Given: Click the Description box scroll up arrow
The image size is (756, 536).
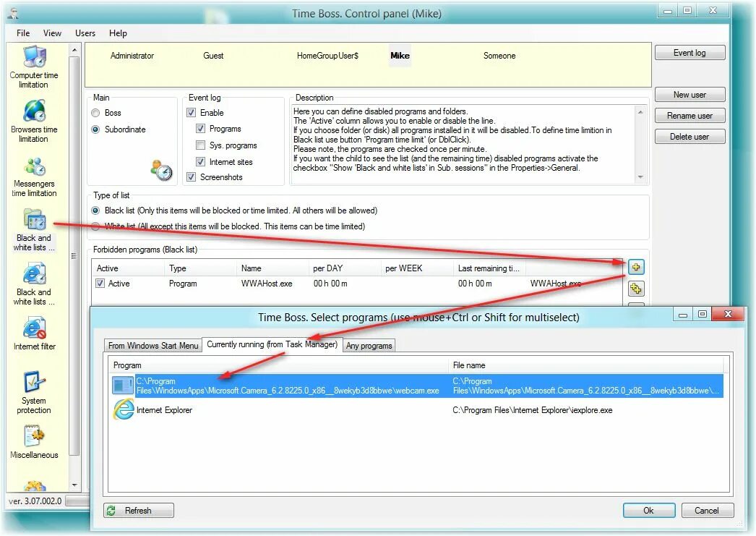Looking at the screenshot, I should click(x=641, y=112).
